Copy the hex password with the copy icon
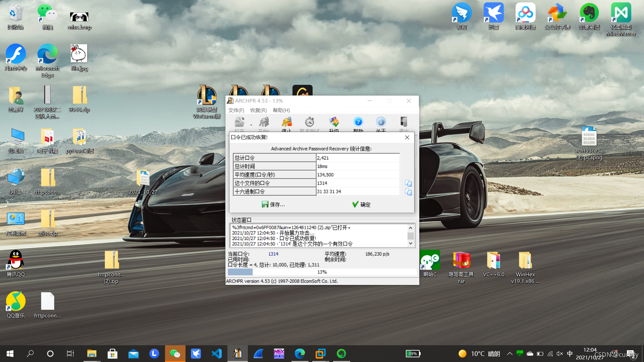Viewport: 644px width, 362px height. (x=408, y=192)
